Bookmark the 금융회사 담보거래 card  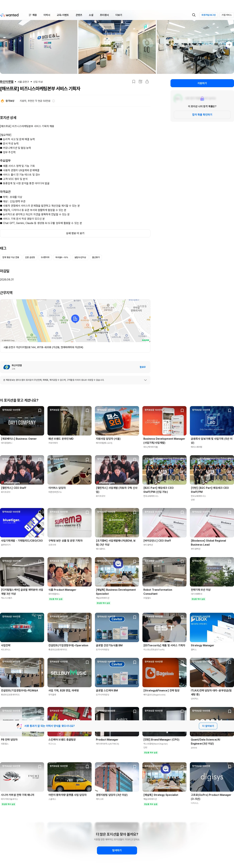point(230,411)
